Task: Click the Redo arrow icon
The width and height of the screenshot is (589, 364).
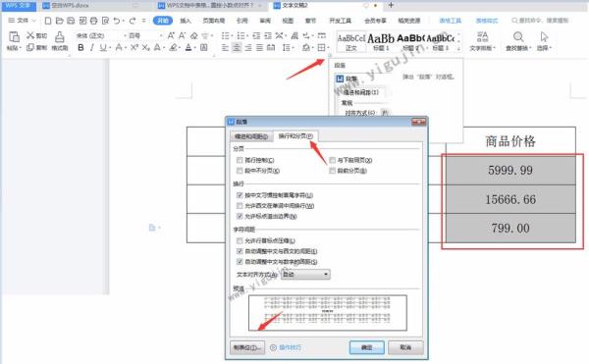Action: (133, 21)
